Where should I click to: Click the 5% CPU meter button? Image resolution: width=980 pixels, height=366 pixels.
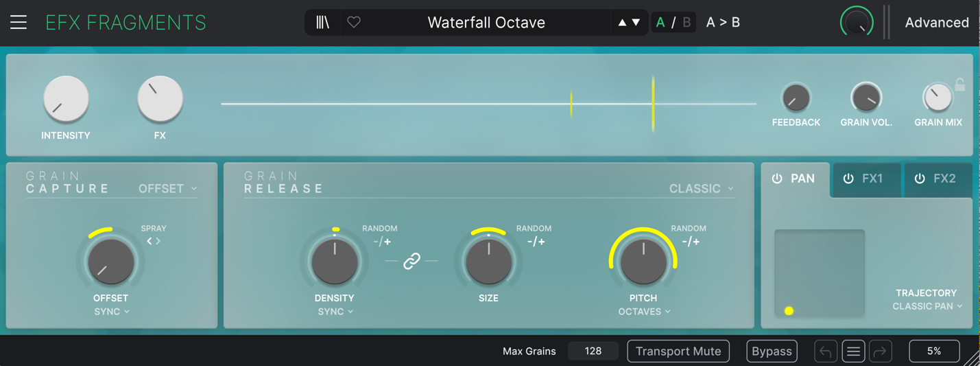(934, 351)
